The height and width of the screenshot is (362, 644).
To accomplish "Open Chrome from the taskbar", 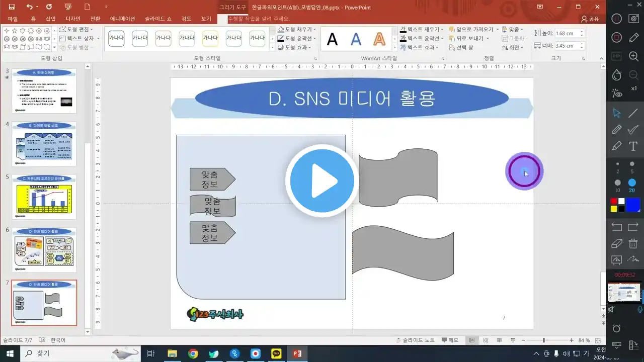I will coord(193,353).
